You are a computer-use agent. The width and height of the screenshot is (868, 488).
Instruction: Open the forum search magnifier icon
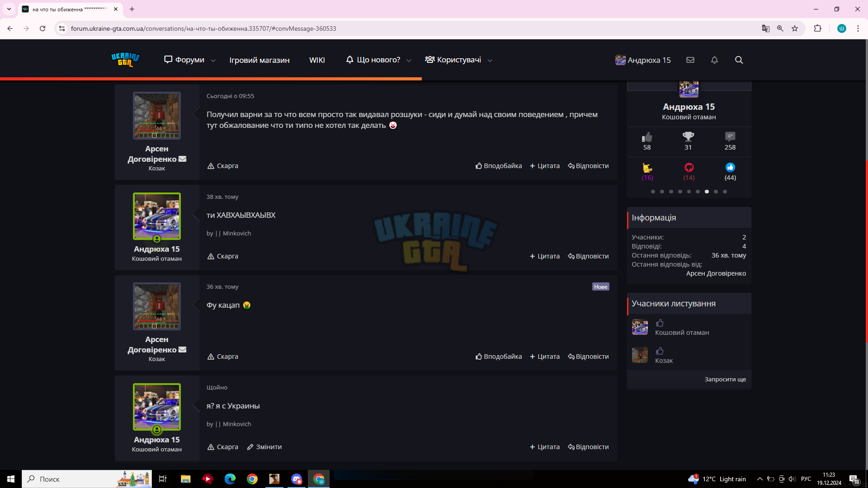(x=739, y=60)
